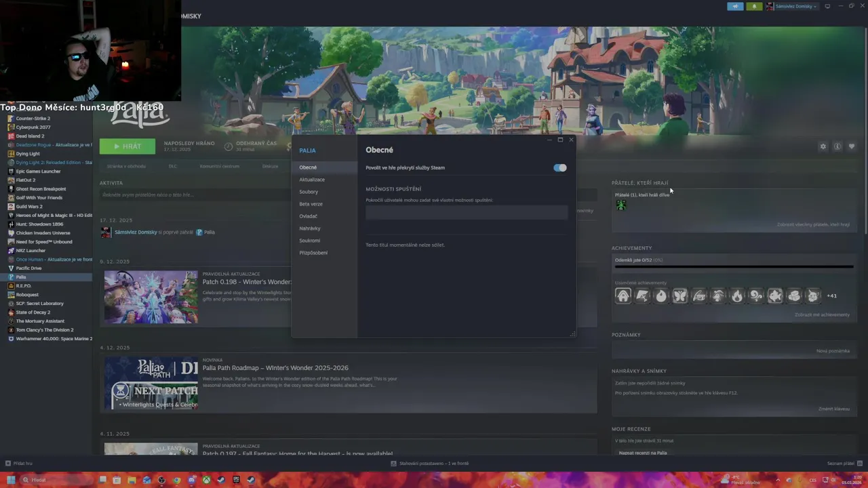Open the Ovladač settings tab
The height and width of the screenshot is (488, 868).
[x=324, y=216]
